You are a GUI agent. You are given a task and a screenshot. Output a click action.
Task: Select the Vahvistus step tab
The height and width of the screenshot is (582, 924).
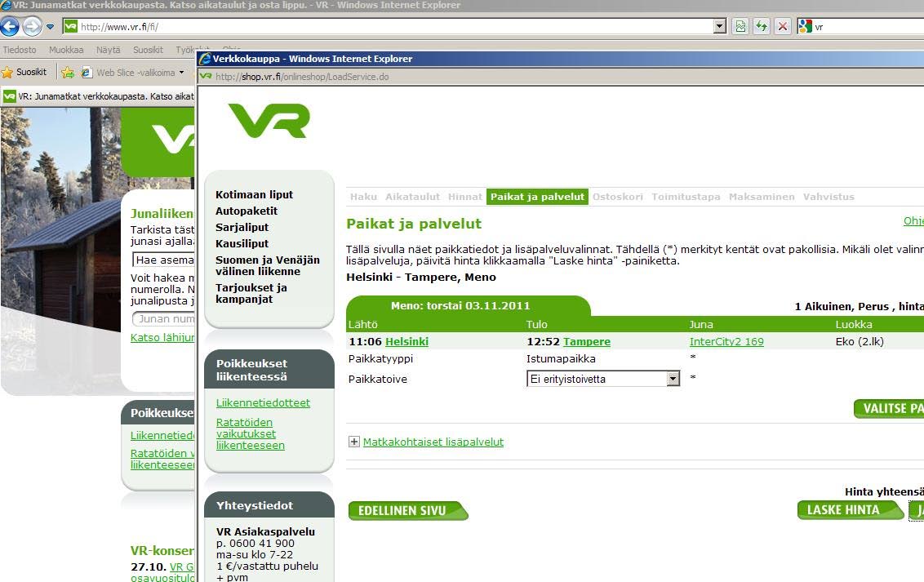828,197
